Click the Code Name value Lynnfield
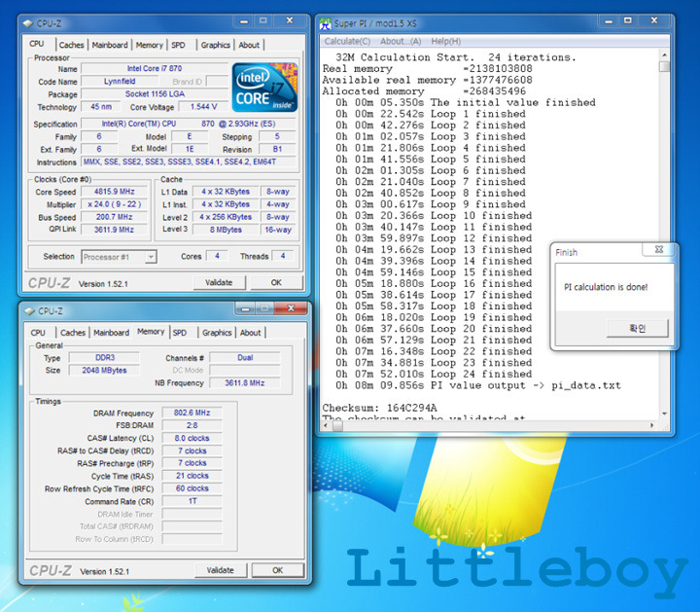 [120, 82]
